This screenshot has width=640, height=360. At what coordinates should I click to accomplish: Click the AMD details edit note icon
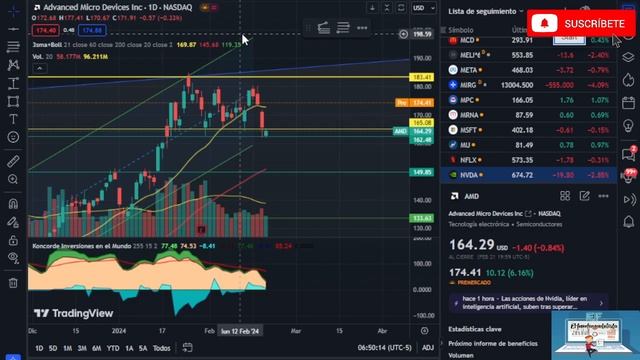[x=584, y=196]
